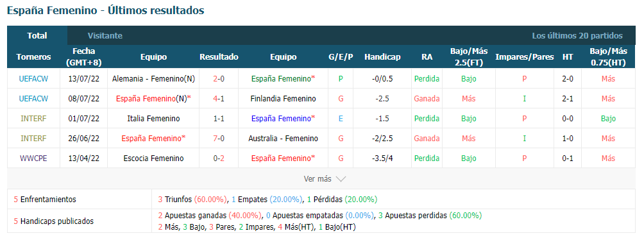Image resolution: width=644 pixels, height=240 pixels.
Task: Click Australia - Femenino team name
Action: [x=283, y=139]
